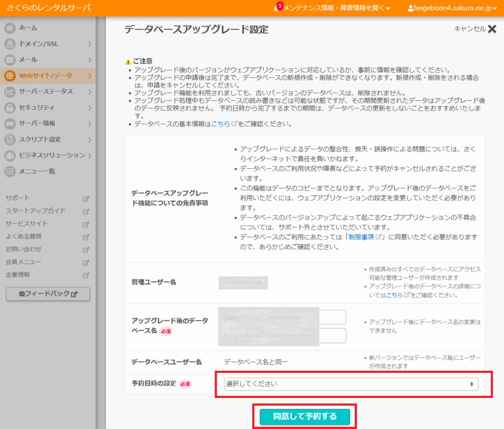Click the Domain/SSL sidebar icon
Viewport: 504px width, 429px height.
point(10,44)
